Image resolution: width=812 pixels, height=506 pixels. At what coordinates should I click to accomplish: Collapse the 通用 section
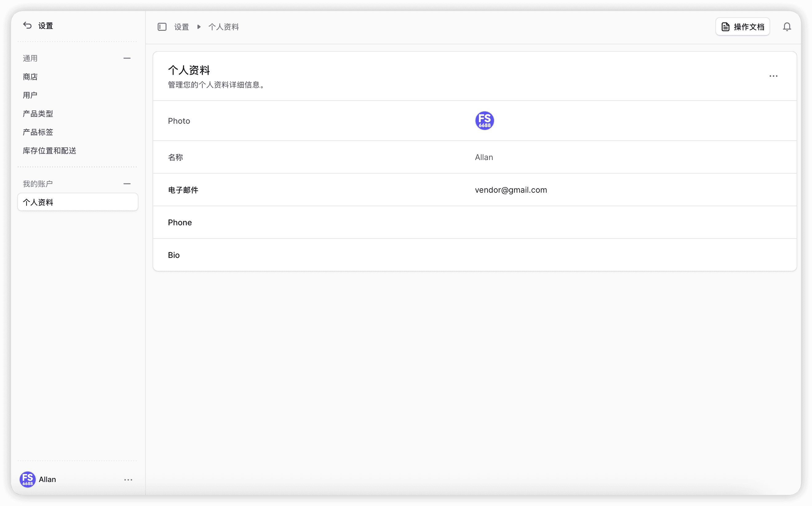click(127, 58)
